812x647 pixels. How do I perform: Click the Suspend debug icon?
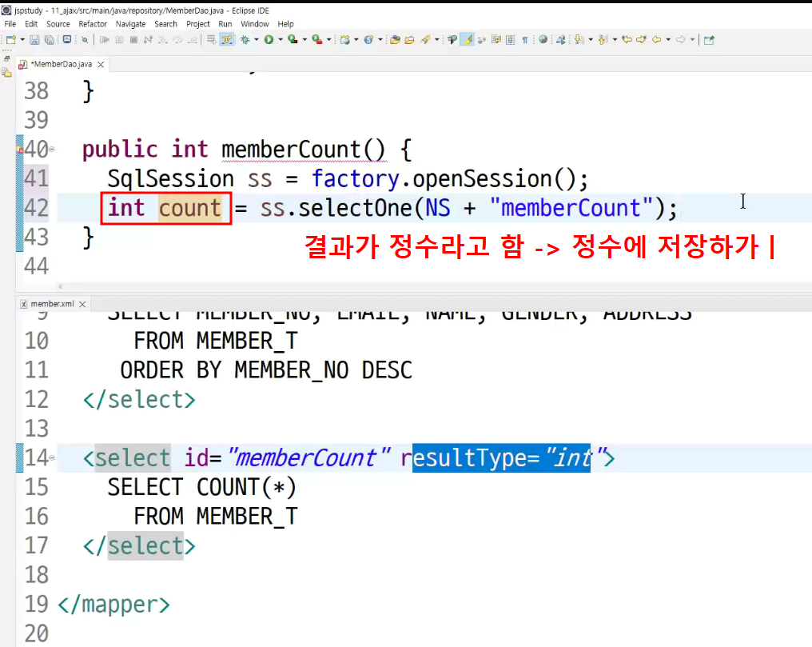119,39
